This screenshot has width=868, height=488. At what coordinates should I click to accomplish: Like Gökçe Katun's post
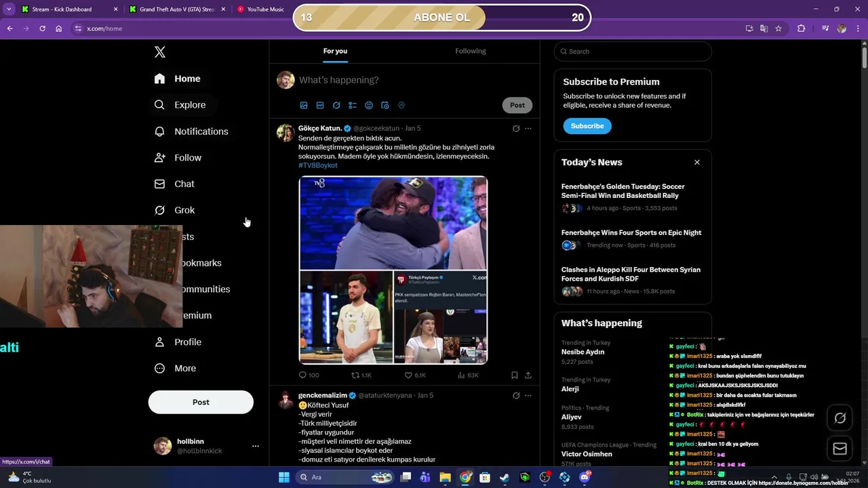415,375
